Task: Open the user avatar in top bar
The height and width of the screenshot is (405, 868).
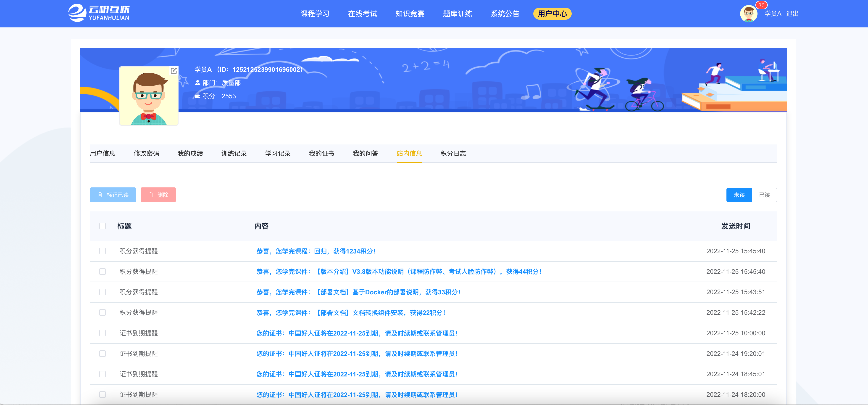Action: [748, 14]
